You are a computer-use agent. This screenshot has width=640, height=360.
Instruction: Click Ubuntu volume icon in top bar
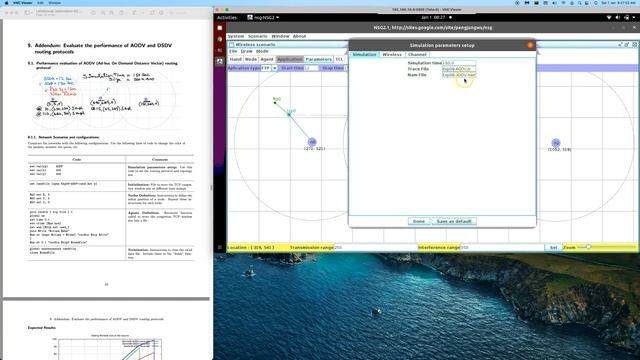click(618, 18)
